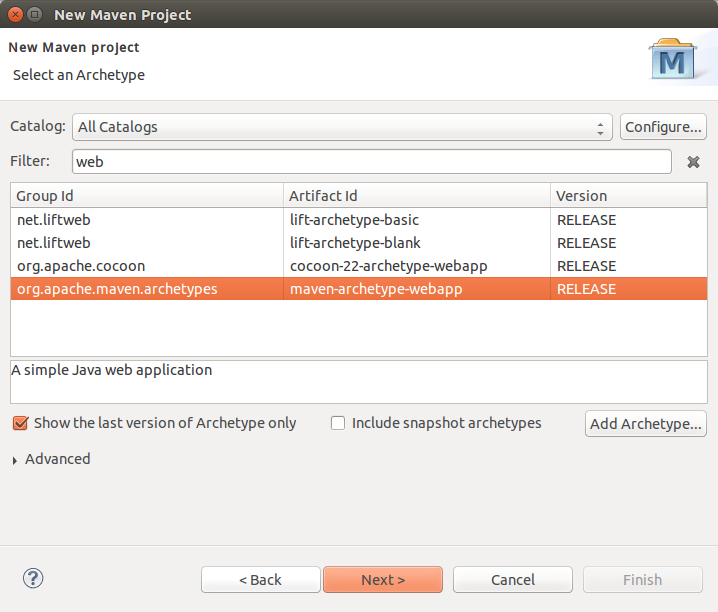Screen dimensions: 718x612
Task: Sort by the Group Id column header
Action: (147, 195)
